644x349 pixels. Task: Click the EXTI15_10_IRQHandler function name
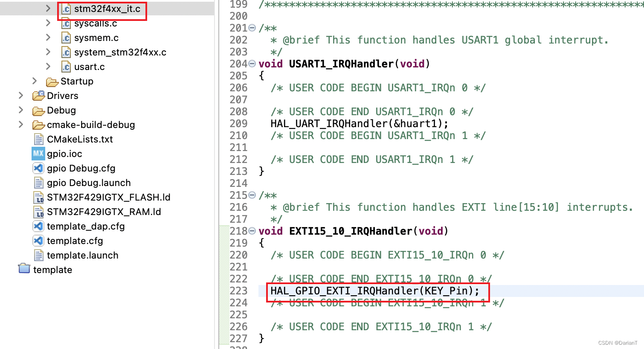pos(351,231)
